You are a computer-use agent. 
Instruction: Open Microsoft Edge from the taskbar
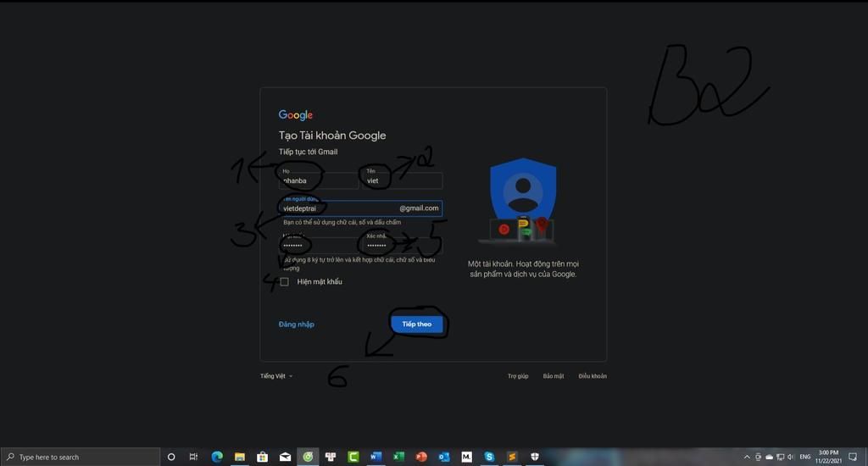217,457
